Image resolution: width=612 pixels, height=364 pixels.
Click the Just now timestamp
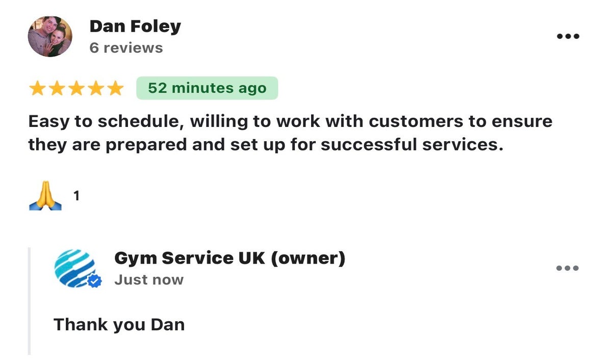click(149, 280)
